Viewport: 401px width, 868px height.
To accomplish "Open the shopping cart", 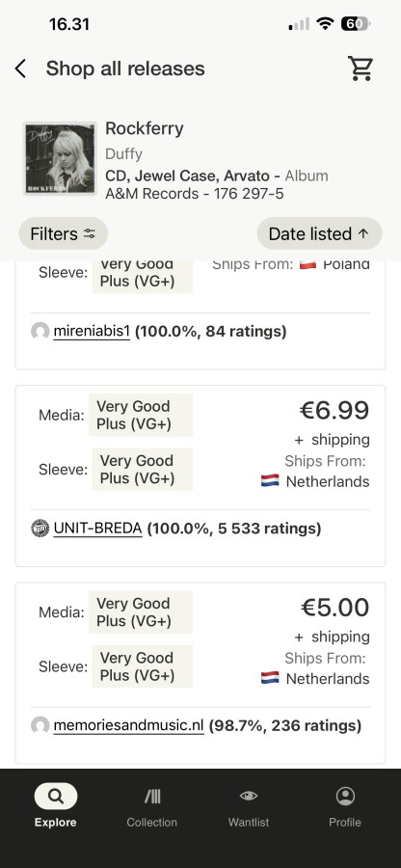I will point(361,68).
